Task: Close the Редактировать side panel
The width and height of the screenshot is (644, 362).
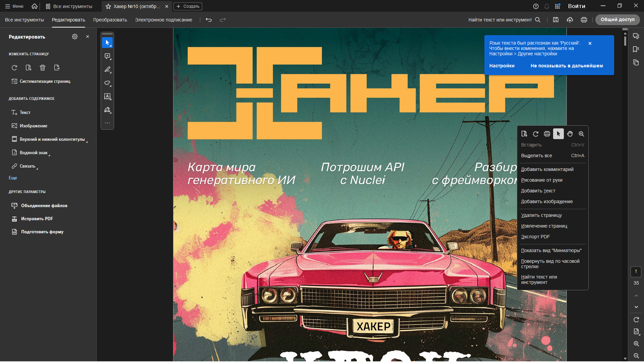Action: pyautogui.click(x=88, y=37)
